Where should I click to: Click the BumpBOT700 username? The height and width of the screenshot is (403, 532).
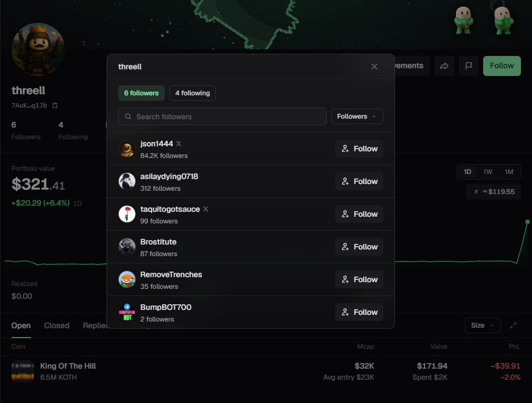165,307
